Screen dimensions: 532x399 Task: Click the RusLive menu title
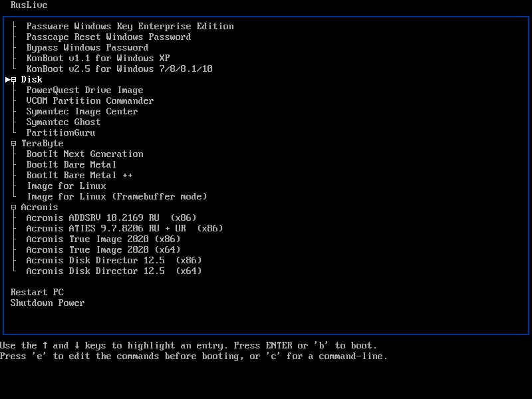pyautogui.click(x=29, y=5)
